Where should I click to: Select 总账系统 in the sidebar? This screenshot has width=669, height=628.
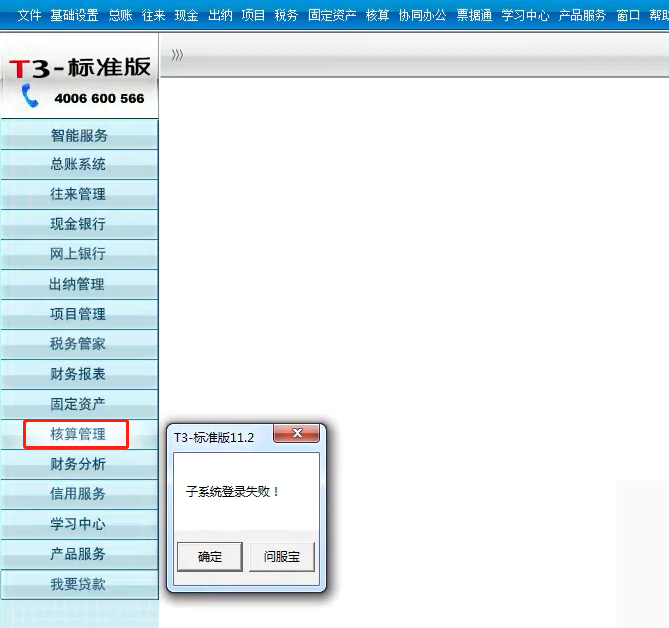tap(79, 164)
